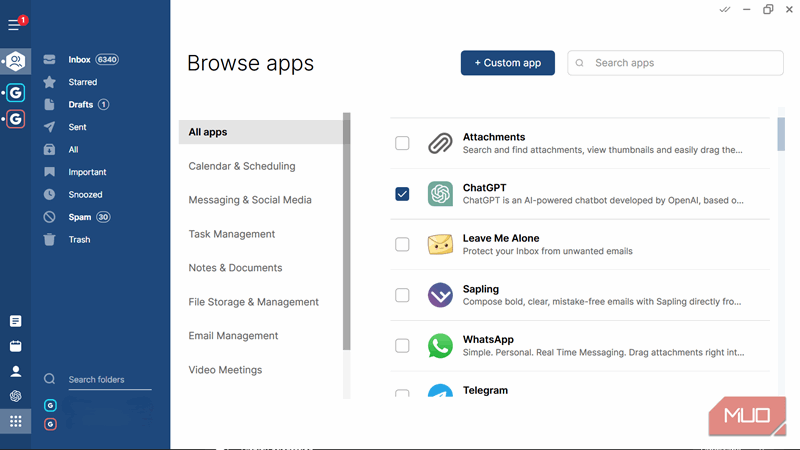Open the calendar icon in left rail
Image resolution: width=800 pixels, height=450 pixels.
click(x=15, y=346)
